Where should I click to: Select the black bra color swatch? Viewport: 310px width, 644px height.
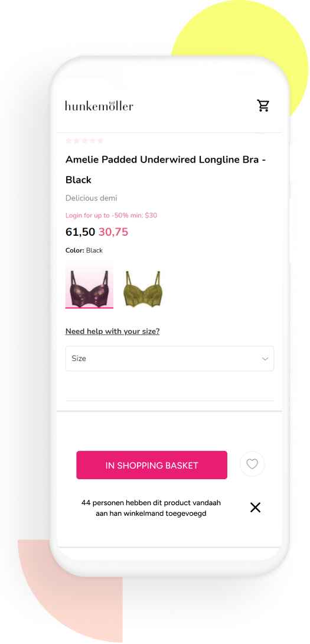click(89, 285)
